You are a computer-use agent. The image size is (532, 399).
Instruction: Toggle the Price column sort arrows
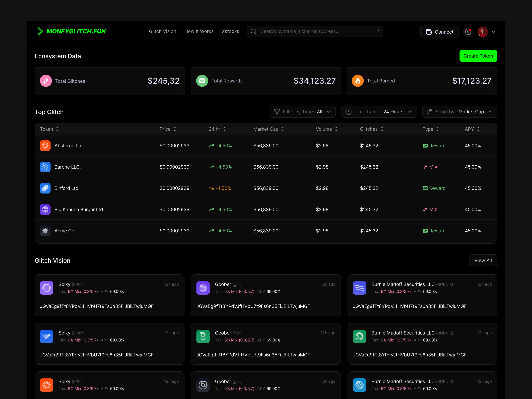click(x=175, y=129)
